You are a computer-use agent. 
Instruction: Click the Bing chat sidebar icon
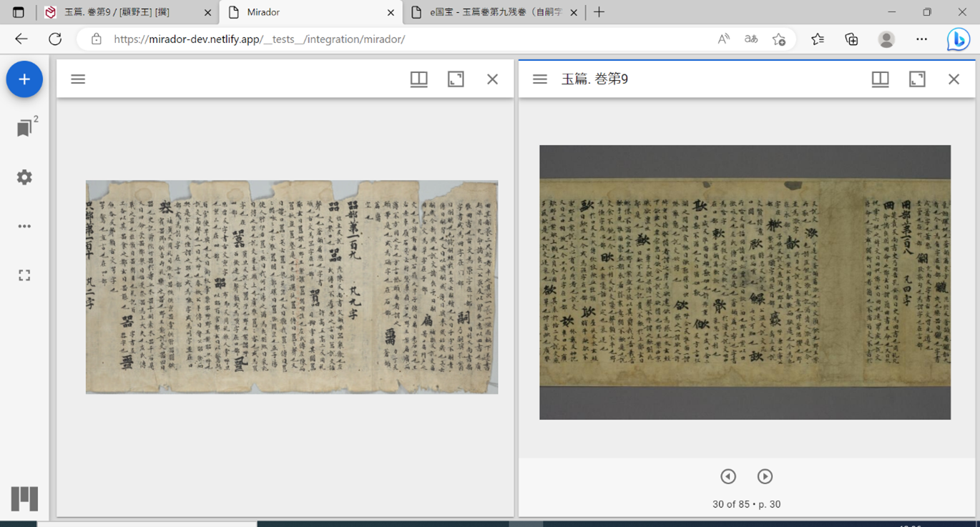tap(958, 39)
